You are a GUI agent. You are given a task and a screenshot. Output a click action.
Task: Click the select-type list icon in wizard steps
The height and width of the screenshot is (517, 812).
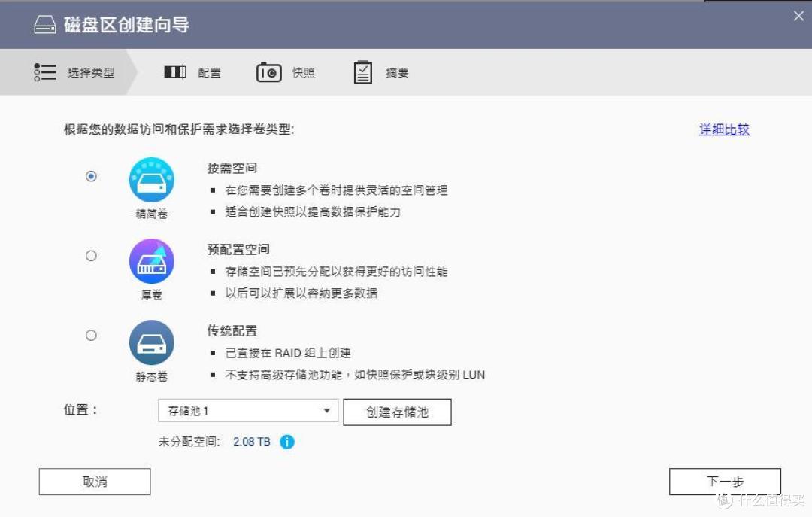point(45,72)
